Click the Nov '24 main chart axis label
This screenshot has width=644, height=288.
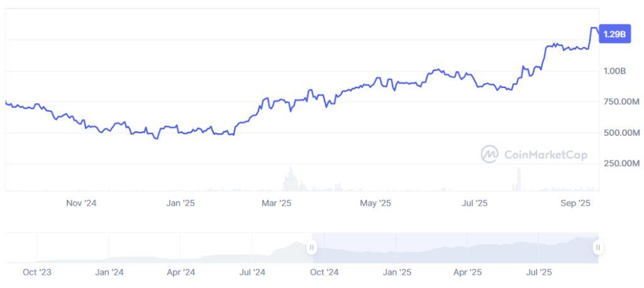[x=81, y=203]
